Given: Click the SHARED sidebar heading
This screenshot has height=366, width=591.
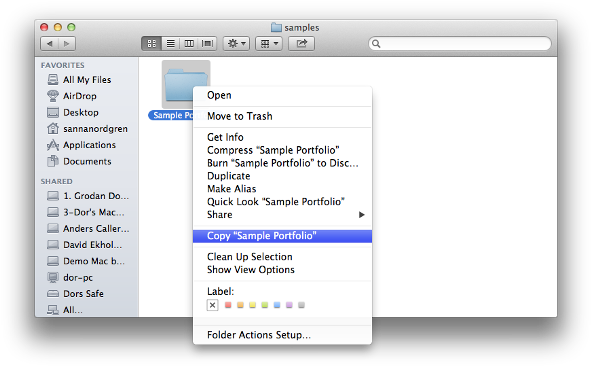Looking at the screenshot, I should coord(57,181).
